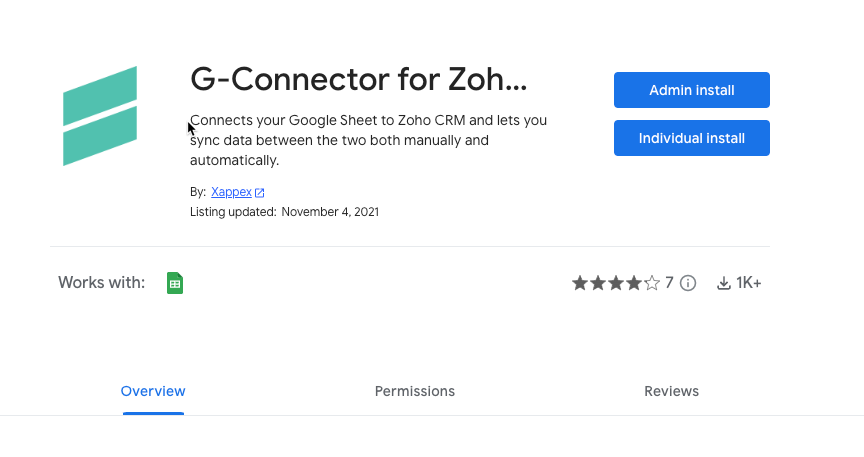This screenshot has width=864, height=457.
Task: Click the Works with label
Action: [101, 283]
